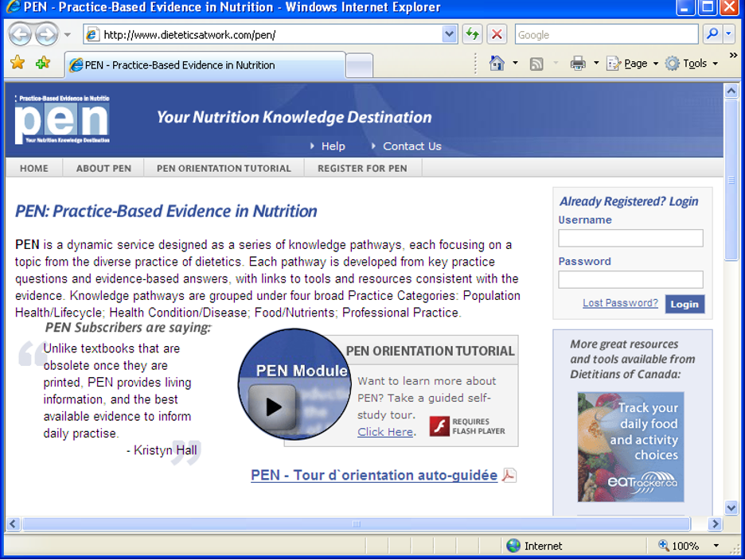Click the browser Back arrow button
Image resolution: width=745 pixels, height=560 pixels.
pyautogui.click(x=20, y=34)
